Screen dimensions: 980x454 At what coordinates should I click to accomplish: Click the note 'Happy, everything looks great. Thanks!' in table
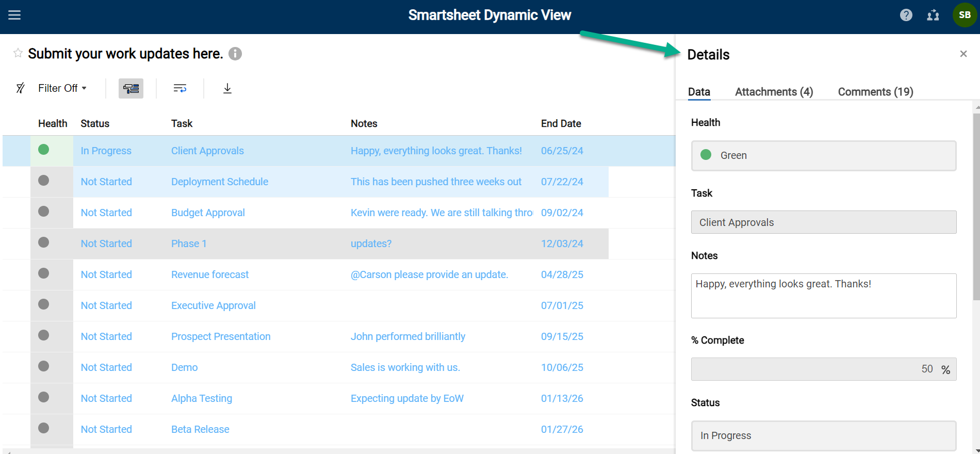point(436,151)
